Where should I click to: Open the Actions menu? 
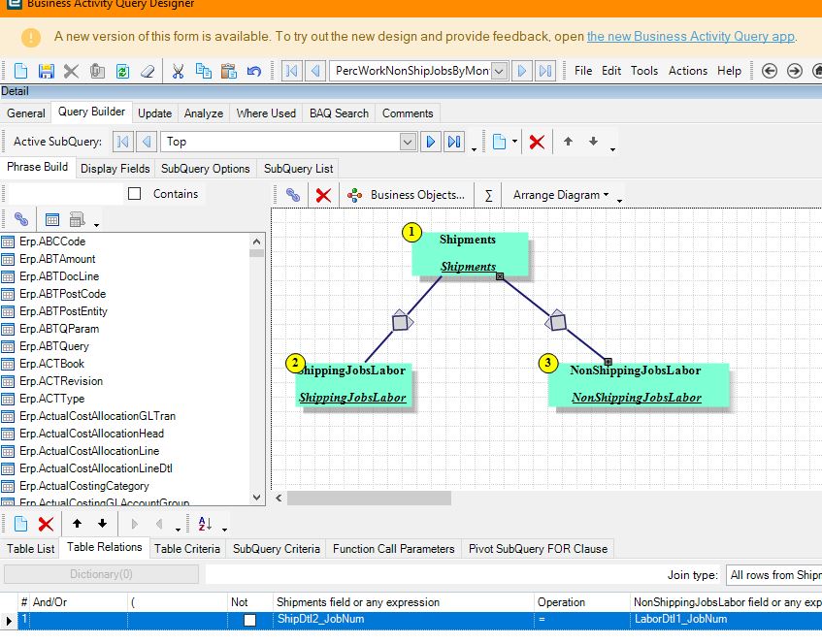point(688,71)
